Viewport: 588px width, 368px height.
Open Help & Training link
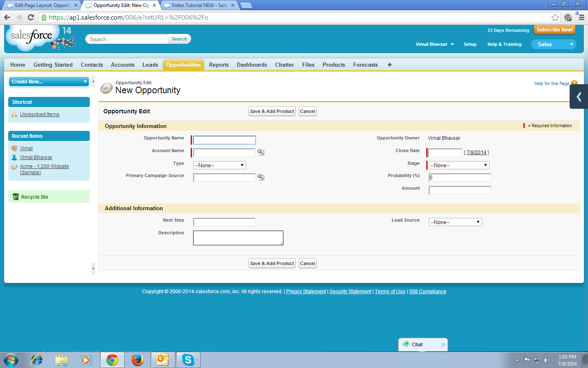coord(504,44)
